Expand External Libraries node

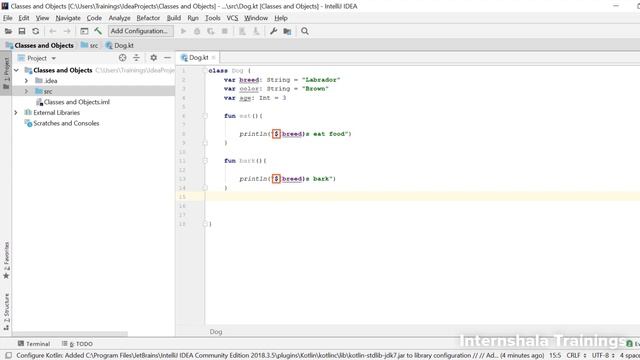tap(16, 113)
